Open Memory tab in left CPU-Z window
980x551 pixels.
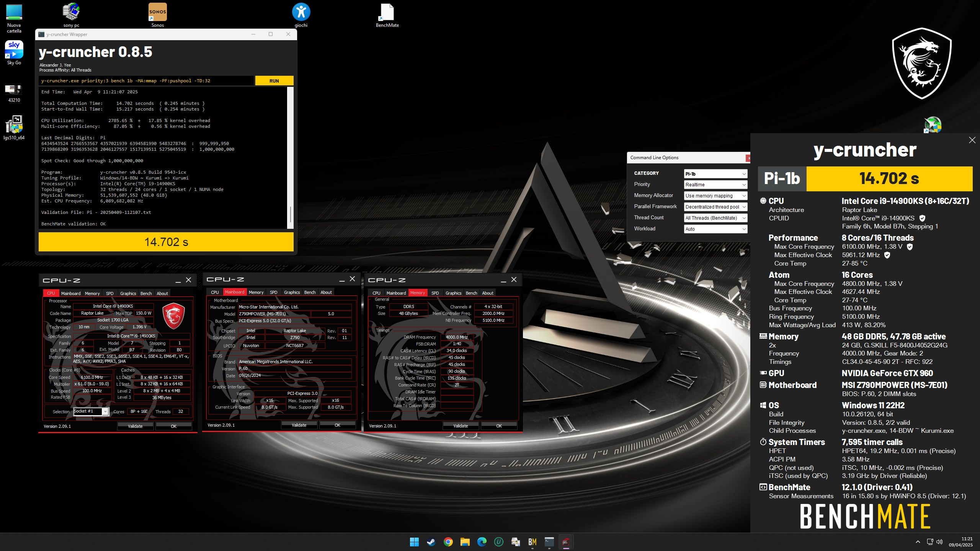pyautogui.click(x=92, y=293)
